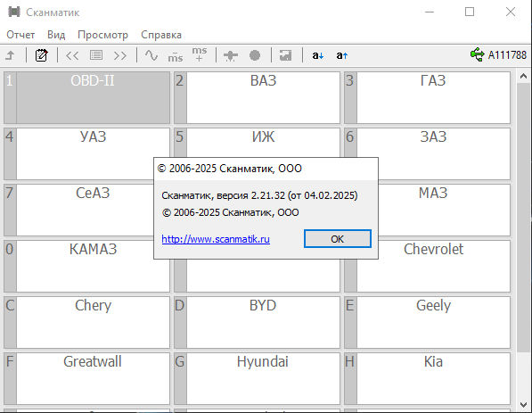Click the Сканматик title bar app icon
The image size is (532, 413).
14,12
